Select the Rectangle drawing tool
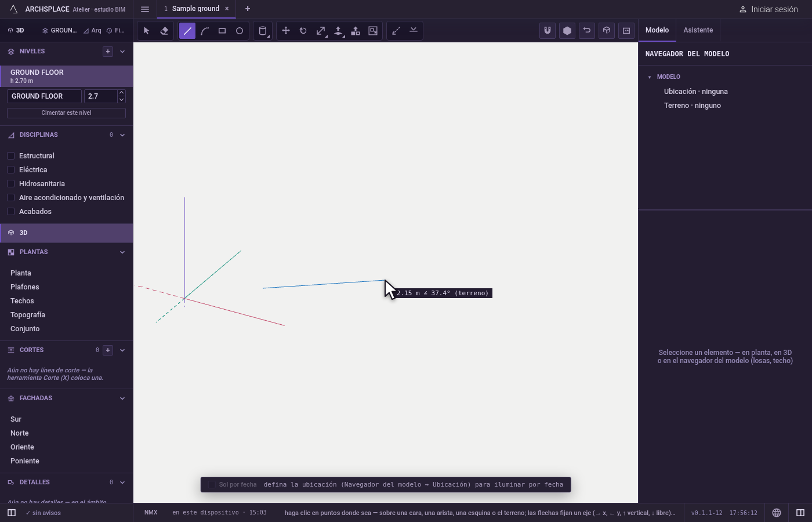This screenshot has width=812, height=522. pyautogui.click(x=222, y=31)
